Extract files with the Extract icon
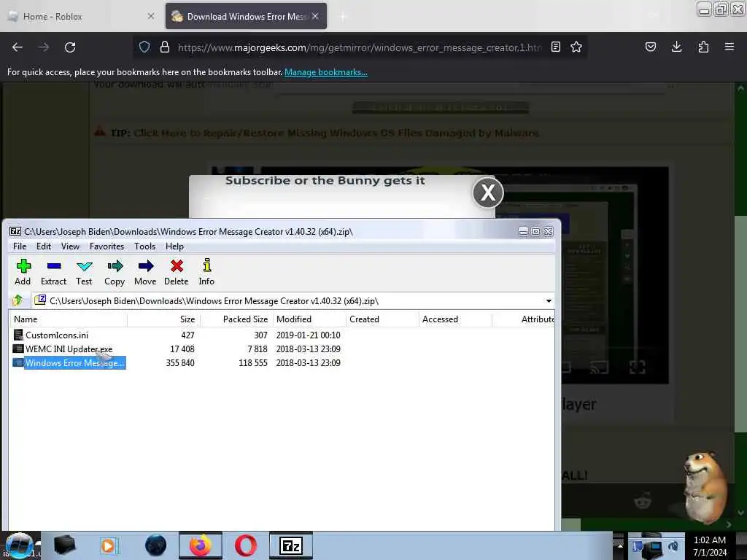This screenshot has width=747, height=560. click(53, 272)
